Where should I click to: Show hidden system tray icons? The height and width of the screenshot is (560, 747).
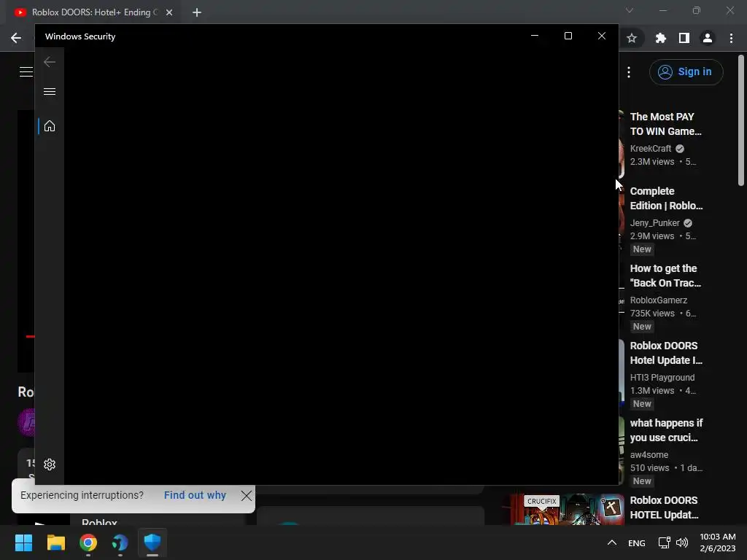pos(612,542)
